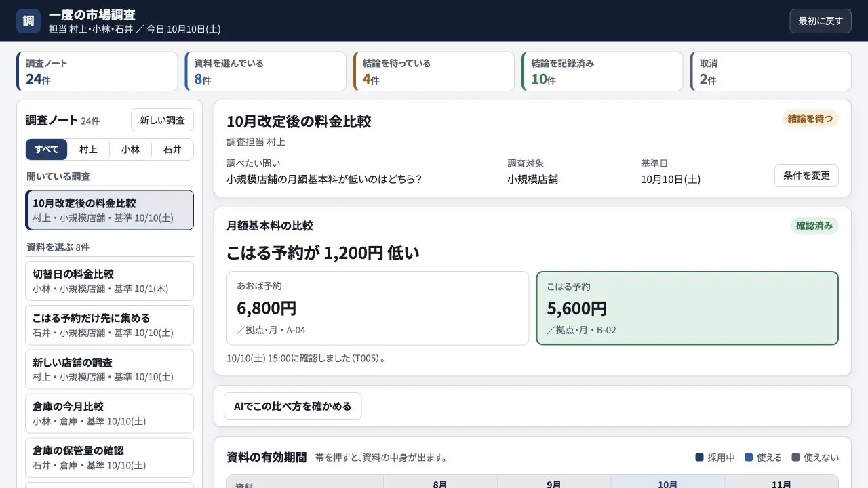This screenshot has height=488, width=868.
Task: Click the 開いている調査 section heading
Action: [58, 176]
